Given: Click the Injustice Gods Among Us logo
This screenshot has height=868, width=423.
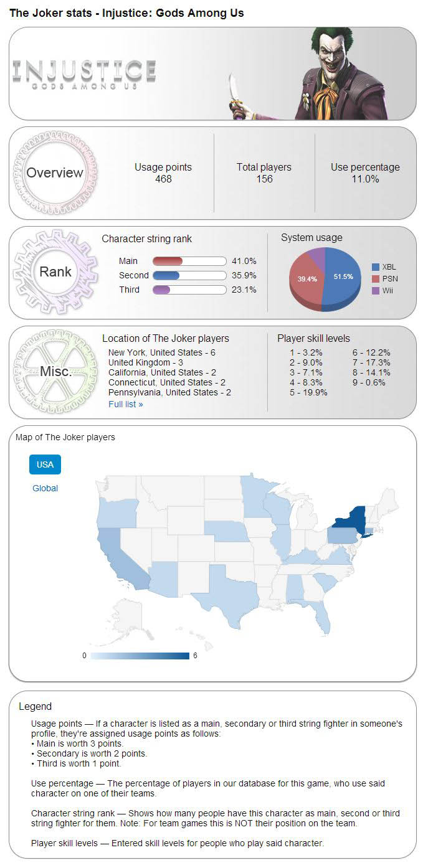Looking at the screenshot, I should (x=84, y=75).
